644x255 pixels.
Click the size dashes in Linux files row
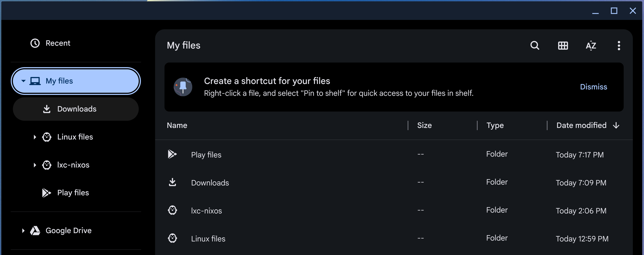pyautogui.click(x=421, y=238)
